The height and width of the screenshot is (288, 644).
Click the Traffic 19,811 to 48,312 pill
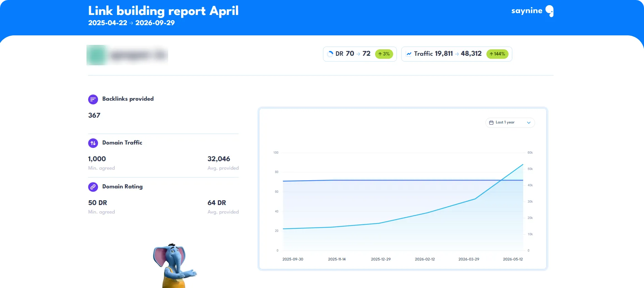[x=457, y=54]
